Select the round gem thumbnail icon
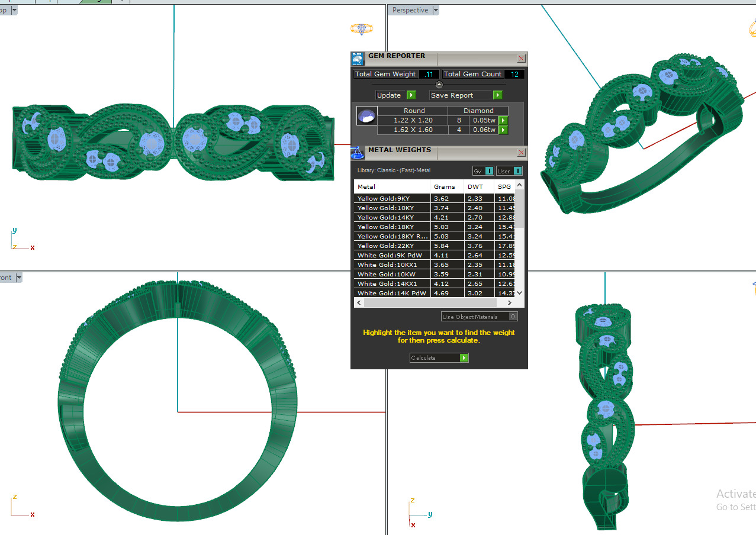The height and width of the screenshot is (535, 756). tap(366, 116)
